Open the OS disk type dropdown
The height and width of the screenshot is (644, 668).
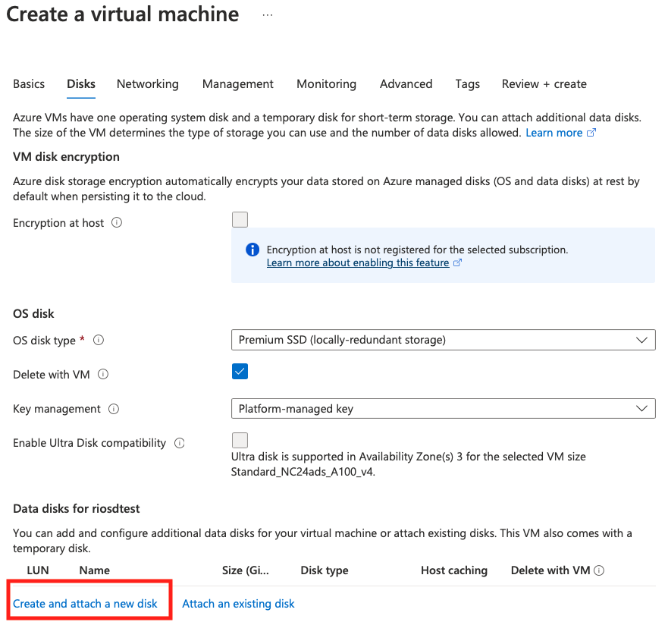click(x=443, y=340)
